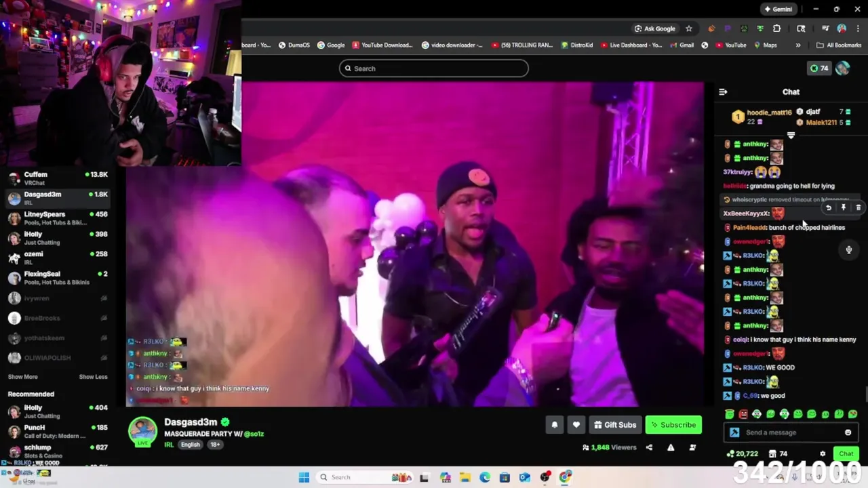Open Chrome profile avatar
Screen dimensions: 868x488
tap(842, 28)
